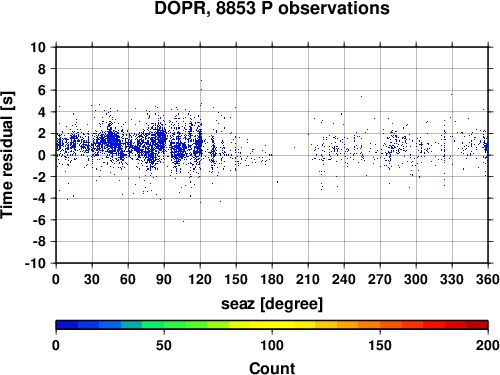The height and width of the screenshot is (375, 500).
Task: Click the y-axis label Time residual [s]
Action: [7, 155]
